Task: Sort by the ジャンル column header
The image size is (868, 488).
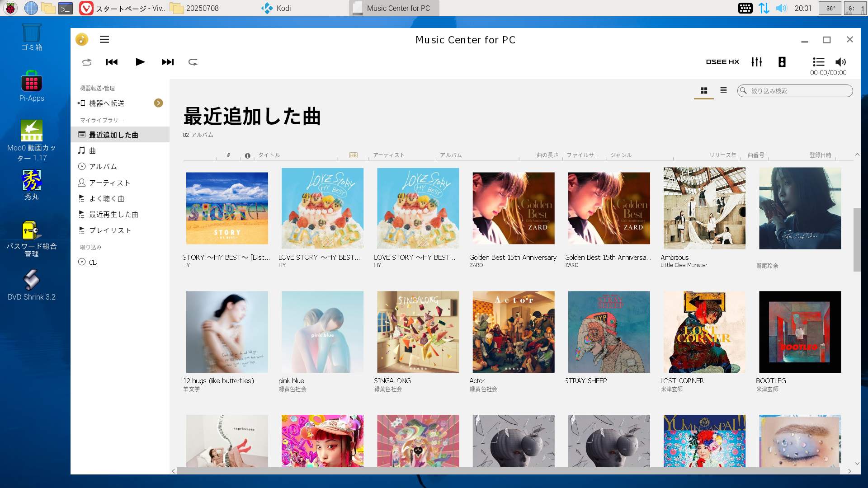Action: tap(621, 155)
